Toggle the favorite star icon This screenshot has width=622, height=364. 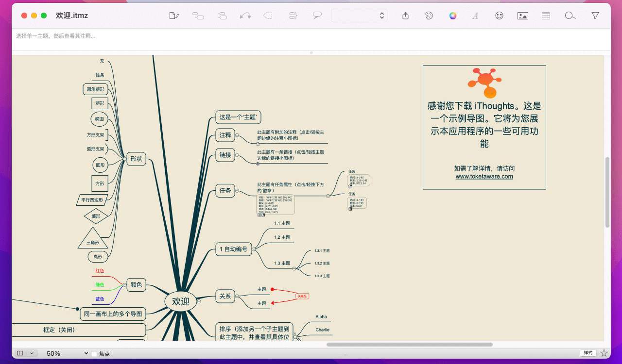(x=604, y=353)
